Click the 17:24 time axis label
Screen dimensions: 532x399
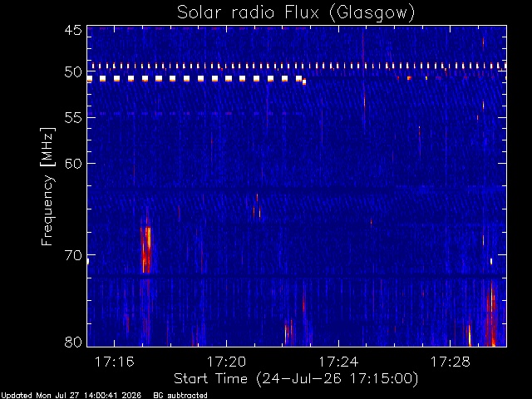(x=338, y=362)
